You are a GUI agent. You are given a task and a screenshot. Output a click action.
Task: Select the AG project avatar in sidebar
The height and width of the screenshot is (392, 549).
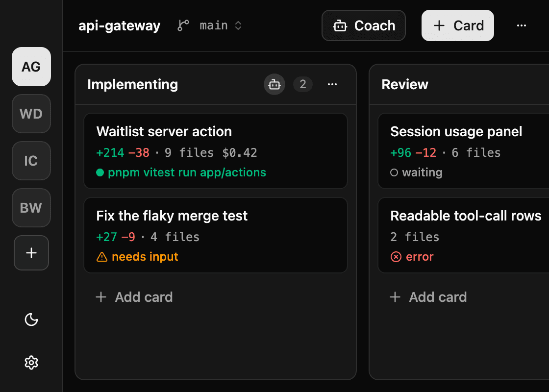pos(31,67)
